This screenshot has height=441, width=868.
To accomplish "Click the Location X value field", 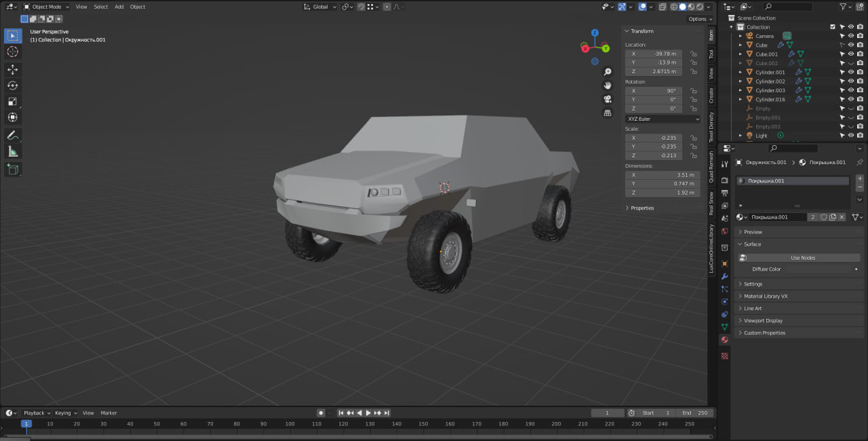I will point(656,54).
